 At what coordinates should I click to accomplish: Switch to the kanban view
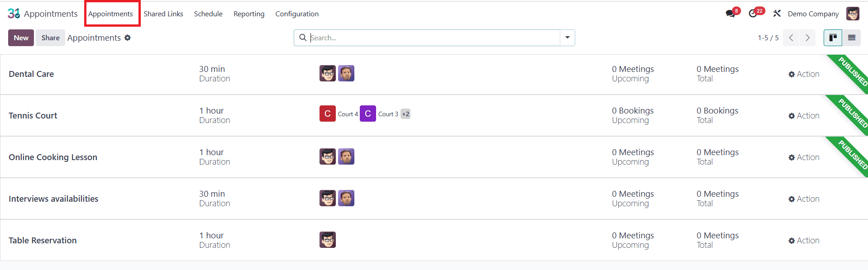click(x=833, y=38)
